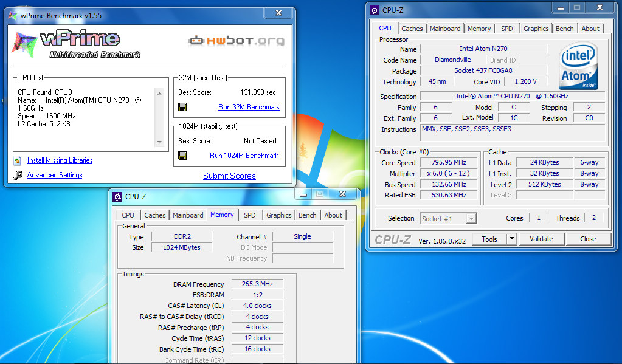Select Bench tab in lower CPU-Z window
This screenshot has width=622, height=364.
pyautogui.click(x=308, y=215)
